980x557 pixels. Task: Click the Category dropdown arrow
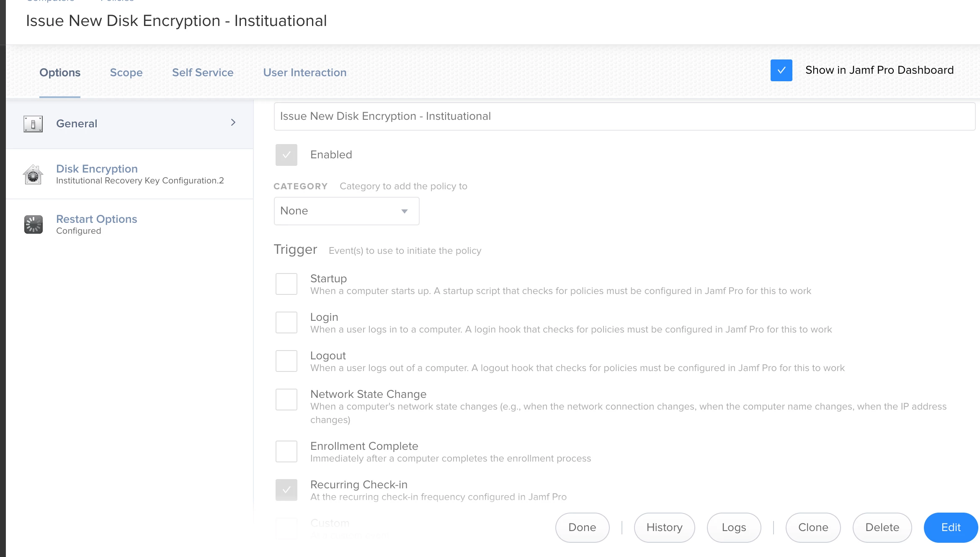(x=404, y=211)
